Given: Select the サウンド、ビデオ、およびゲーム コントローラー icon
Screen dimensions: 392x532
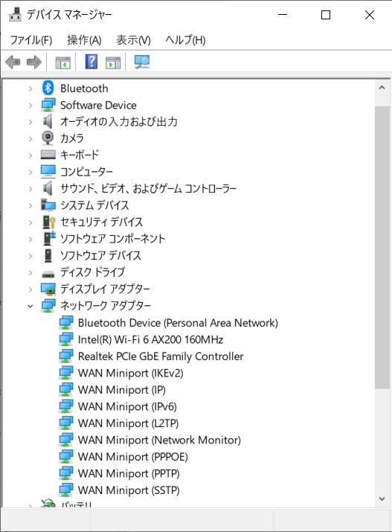Looking at the screenshot, I should (48, 188).
